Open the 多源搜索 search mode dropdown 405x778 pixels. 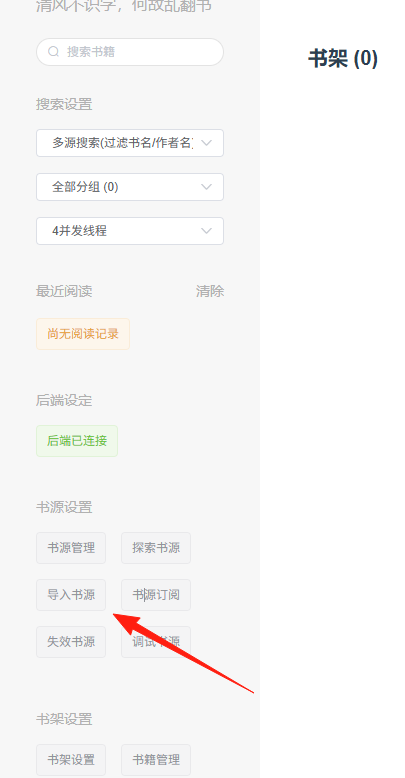pyautogui.click(x=130, y=143)
